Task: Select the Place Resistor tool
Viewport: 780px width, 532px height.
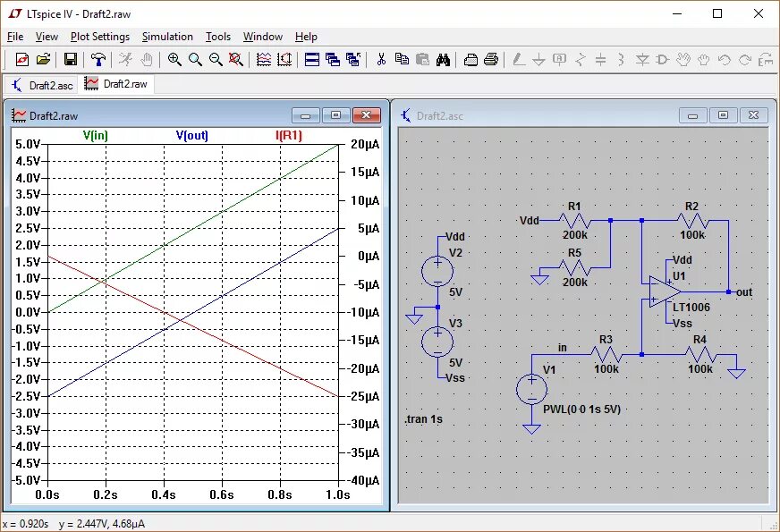Action: pyautogui.click(x=580, y=60)
